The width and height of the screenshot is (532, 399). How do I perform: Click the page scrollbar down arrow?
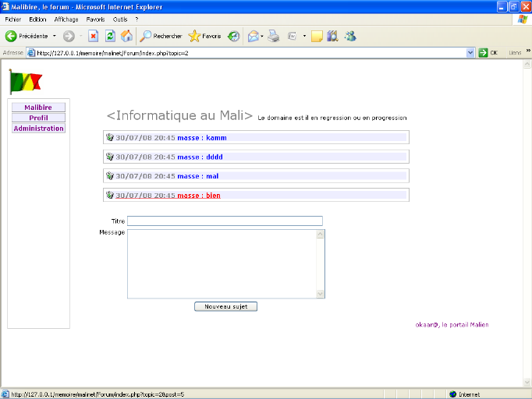(527, 382)
